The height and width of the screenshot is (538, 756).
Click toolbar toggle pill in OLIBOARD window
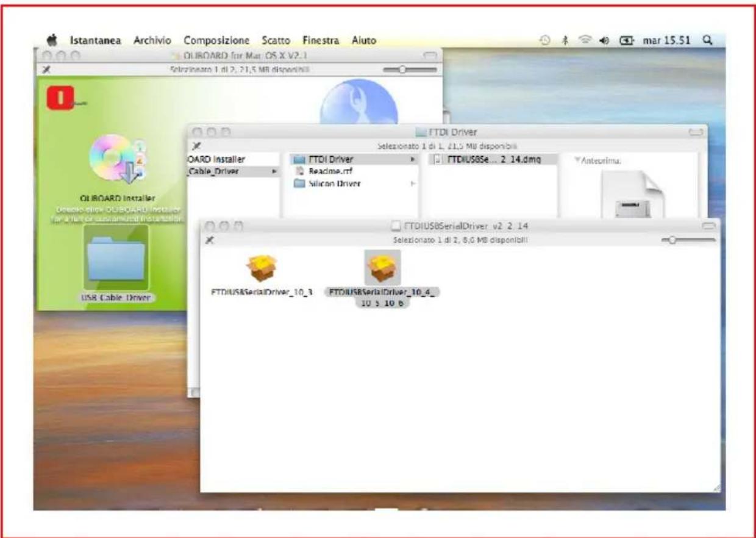point(430,56)
